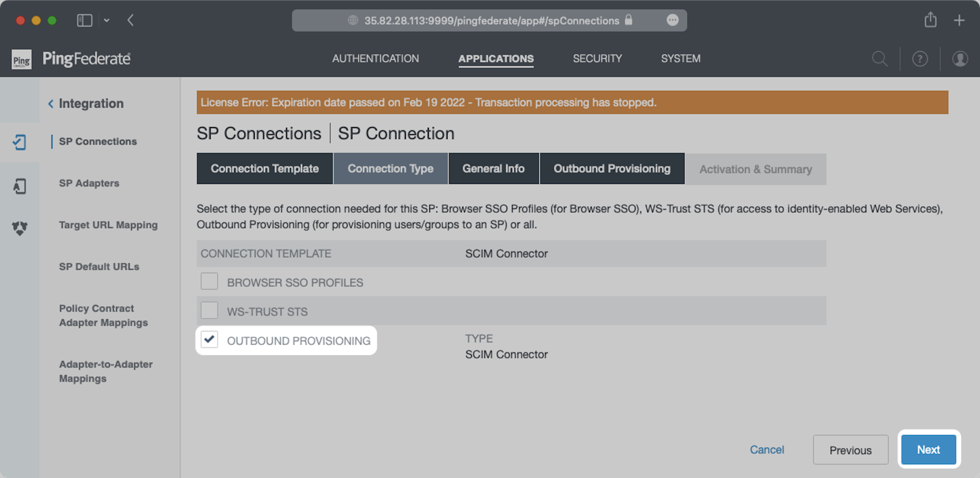The width and height of the screenshot is (980, 478).
Task: Open the help question mark icon
Action: tap(920, 59)
